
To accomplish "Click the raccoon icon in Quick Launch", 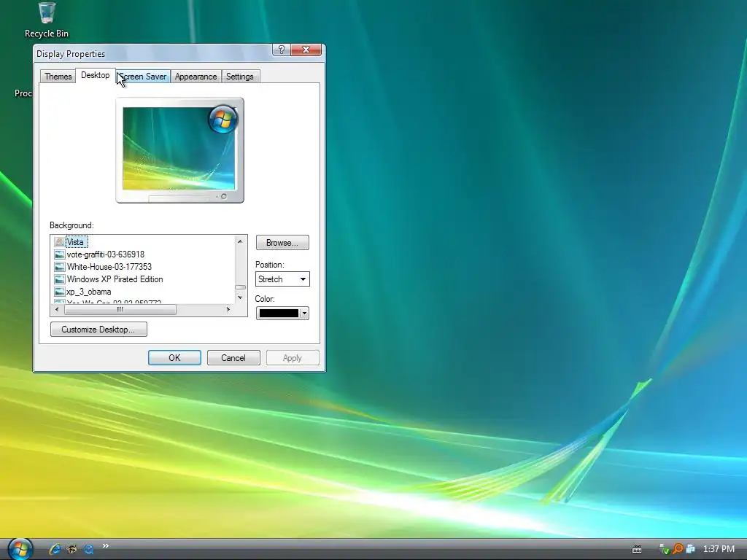I will point(72,549).
